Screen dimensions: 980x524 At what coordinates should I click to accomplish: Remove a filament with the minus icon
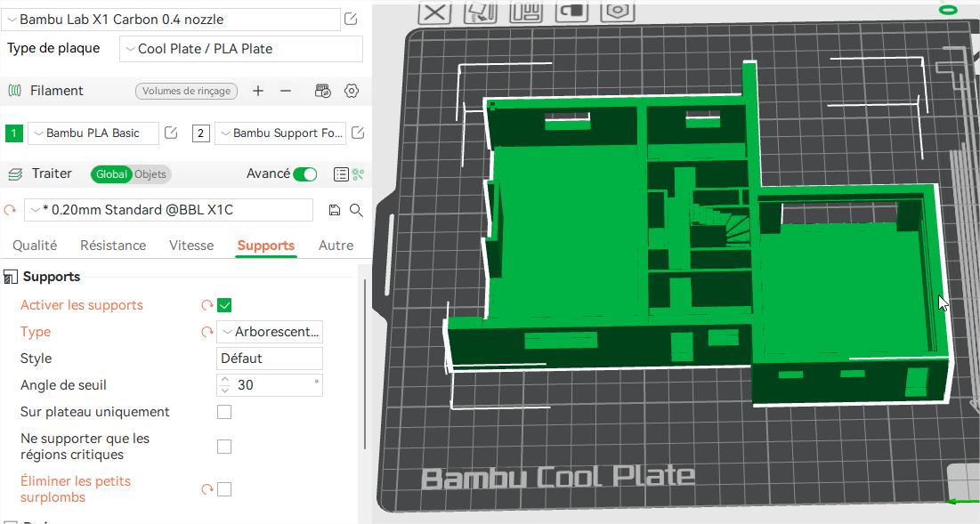[286, 91]
